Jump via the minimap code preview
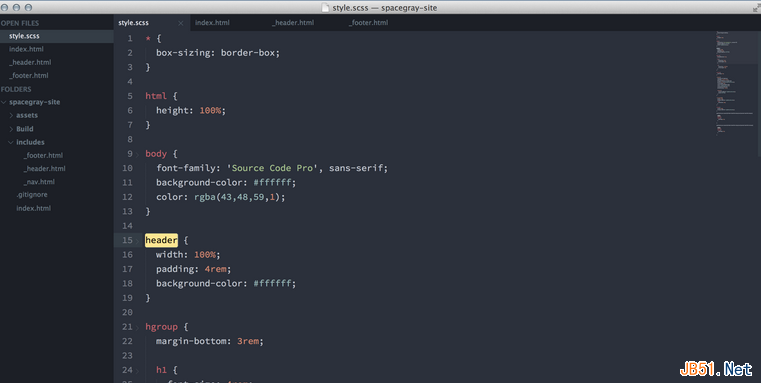This screenshot has width=761, height=383. point(735,83)
